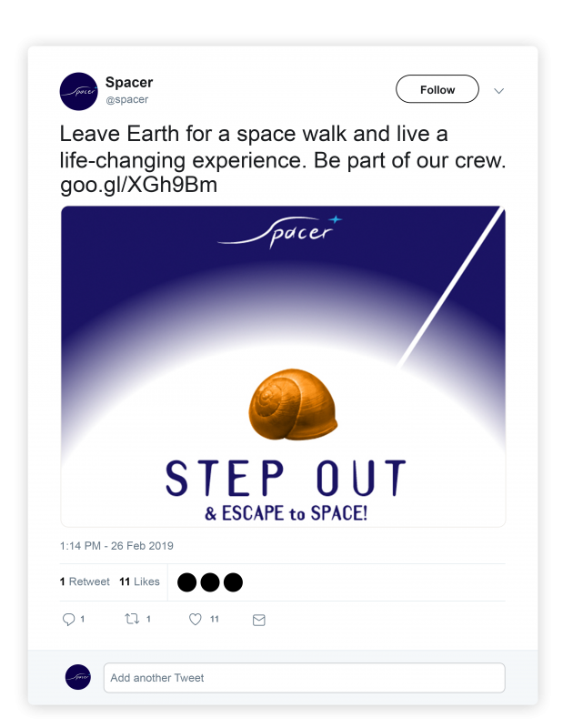
Task: Retweet using the retweet arrows icon
Action: 131,620
